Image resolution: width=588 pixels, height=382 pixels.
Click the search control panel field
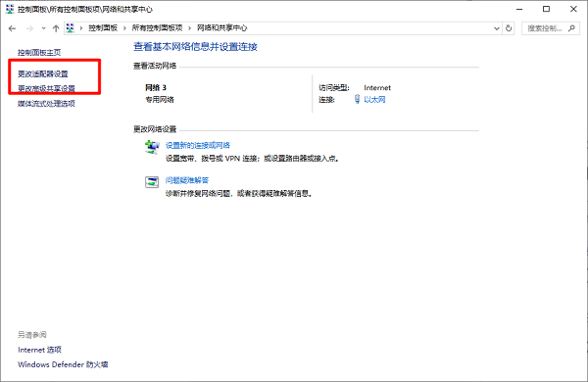point(550,28)
